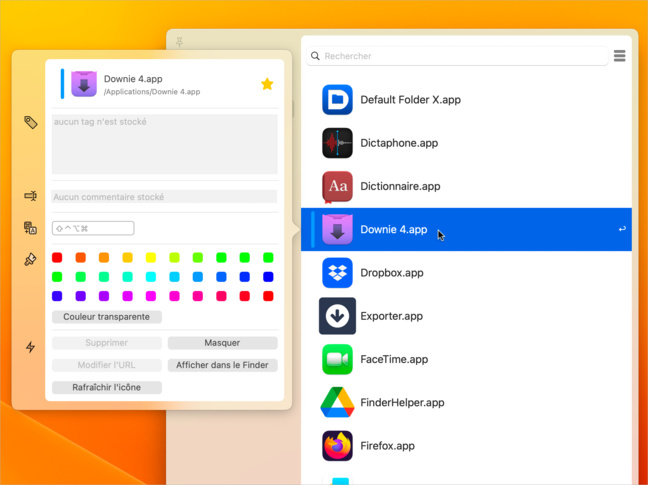Click the Rafraîchir l'icône button
This screenshot has height=485, width=648.
[x=107, y=388]
